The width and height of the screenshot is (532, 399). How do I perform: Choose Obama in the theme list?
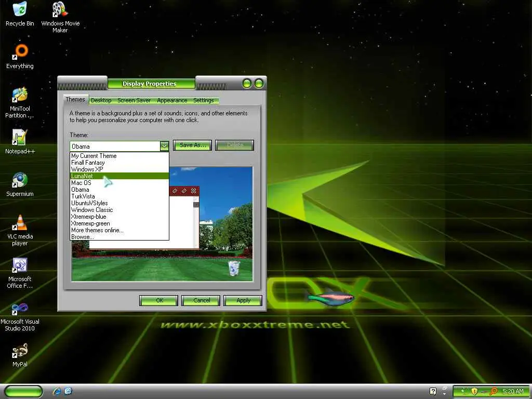[119, 190]
